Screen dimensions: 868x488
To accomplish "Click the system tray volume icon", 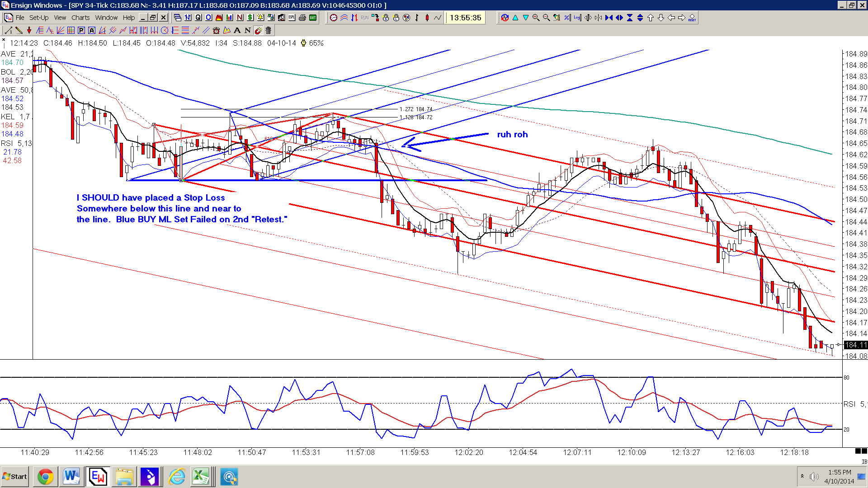I will (814, 477).
